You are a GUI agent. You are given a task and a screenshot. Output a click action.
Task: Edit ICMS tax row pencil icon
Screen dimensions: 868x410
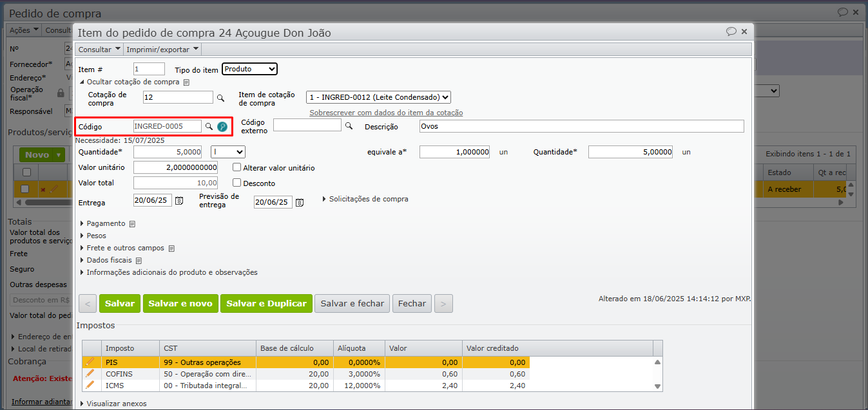click(x=90, y=385)
